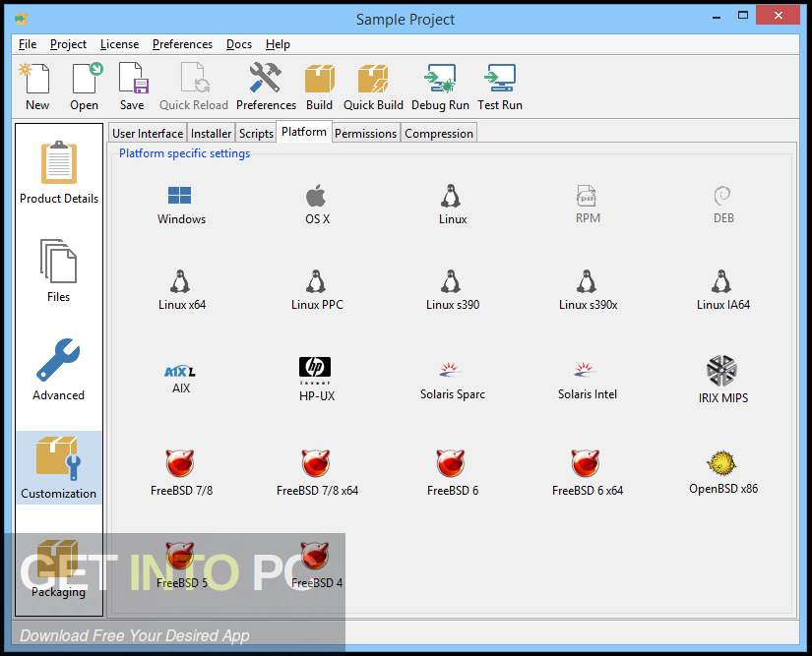
Task: Save the project with toolbar icon
Action: [x=132, y=87]
